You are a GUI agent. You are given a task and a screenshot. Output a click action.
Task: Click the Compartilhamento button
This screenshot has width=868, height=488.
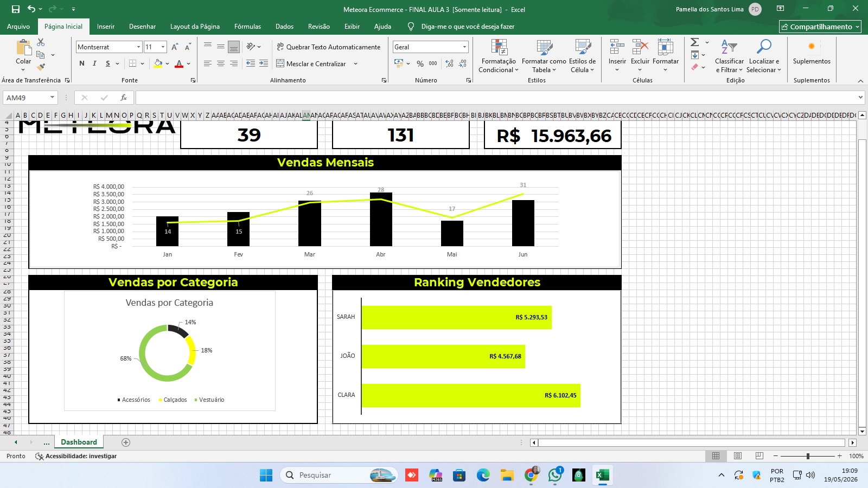click(820, 27)
